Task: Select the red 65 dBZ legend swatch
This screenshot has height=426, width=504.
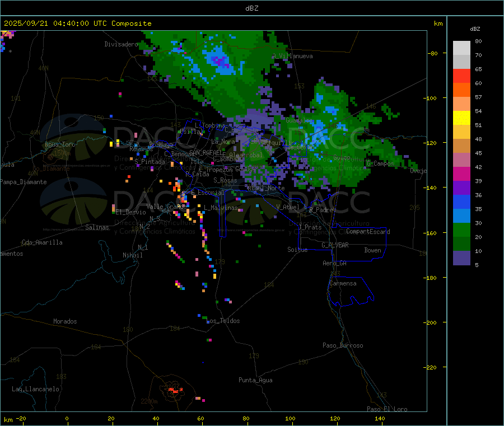Action: pos(461,76)
